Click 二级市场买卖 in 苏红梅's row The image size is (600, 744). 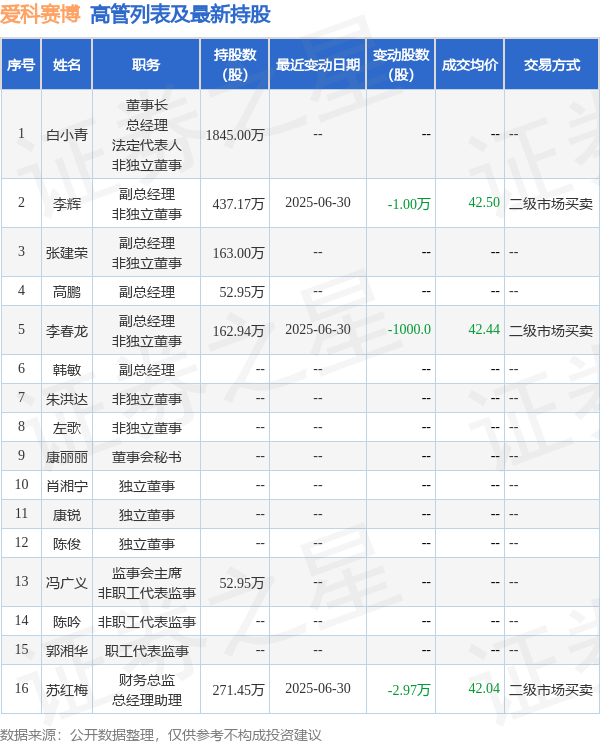(551, 690)
